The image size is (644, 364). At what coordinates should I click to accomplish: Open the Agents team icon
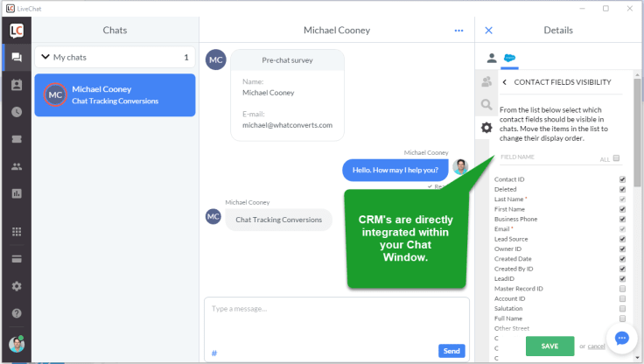point(17,166)
